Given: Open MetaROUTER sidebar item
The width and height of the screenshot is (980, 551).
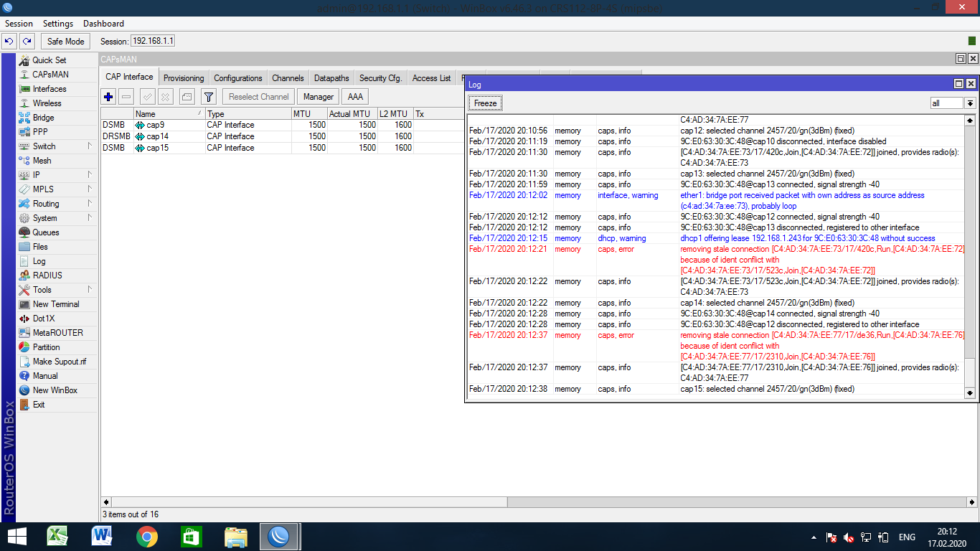Looking at the screenshot, I should [x=57, y=333].
